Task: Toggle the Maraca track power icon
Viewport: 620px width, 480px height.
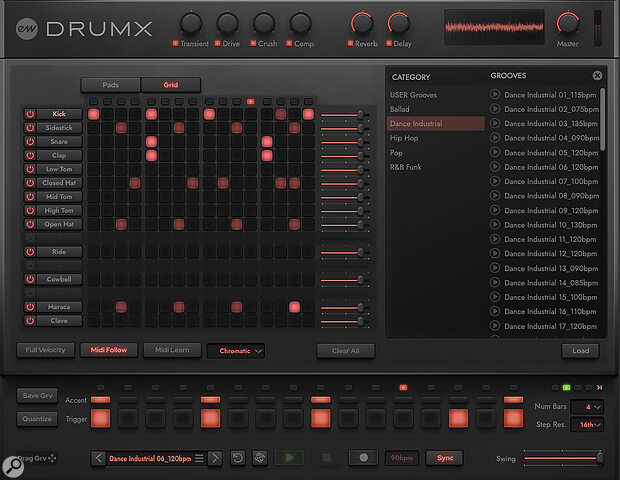Action: coord(30,307)
